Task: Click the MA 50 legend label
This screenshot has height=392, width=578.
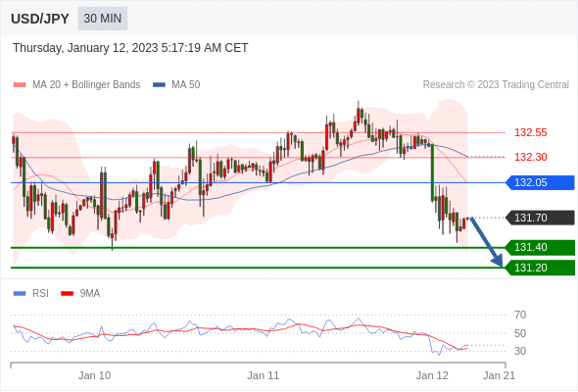Action: (x=186, y=85)
